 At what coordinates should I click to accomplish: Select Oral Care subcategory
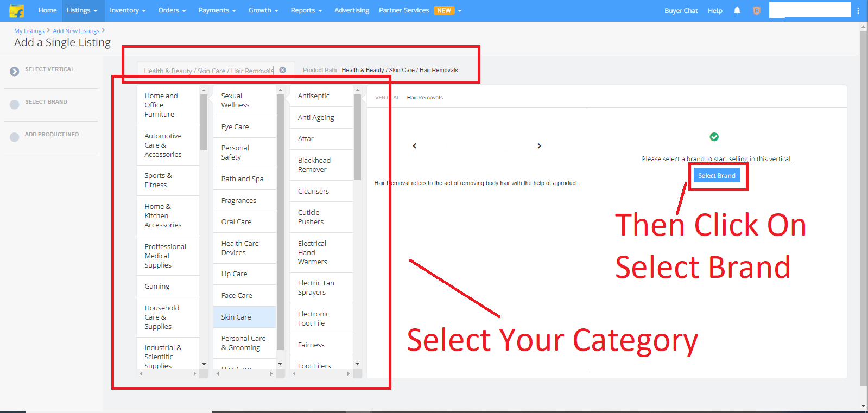pyautogui.click(x=244, y=222)
